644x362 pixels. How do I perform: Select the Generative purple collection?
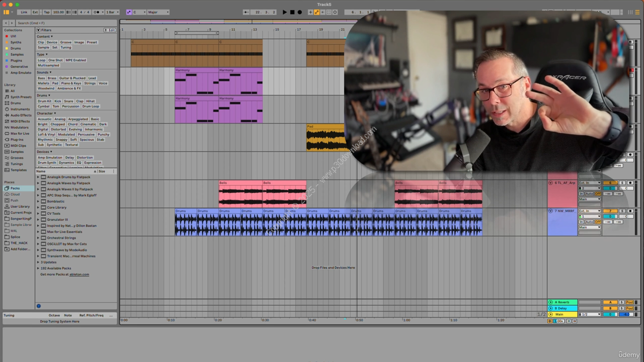pos(19,66)
